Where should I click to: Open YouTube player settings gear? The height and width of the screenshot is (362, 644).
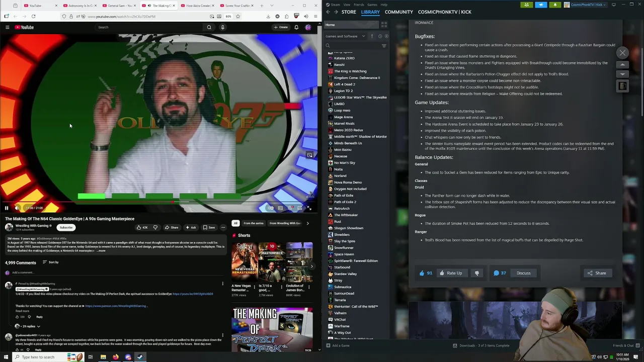tap(290, 208)
